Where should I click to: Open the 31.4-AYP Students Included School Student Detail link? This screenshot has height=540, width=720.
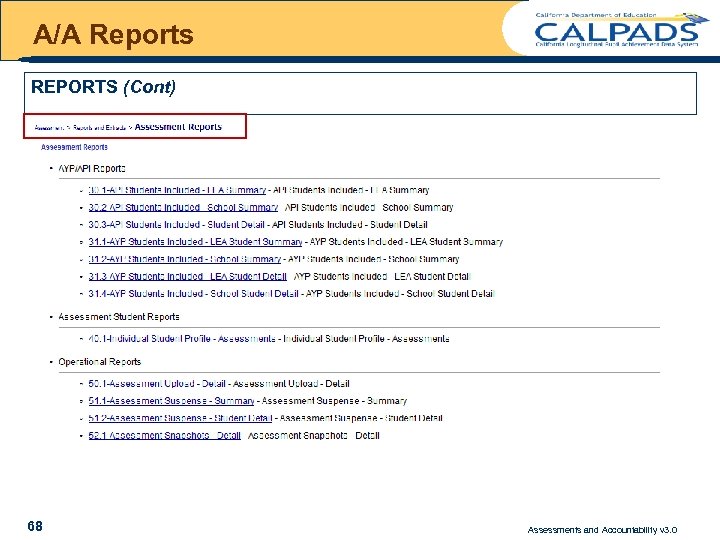[193, 293]
